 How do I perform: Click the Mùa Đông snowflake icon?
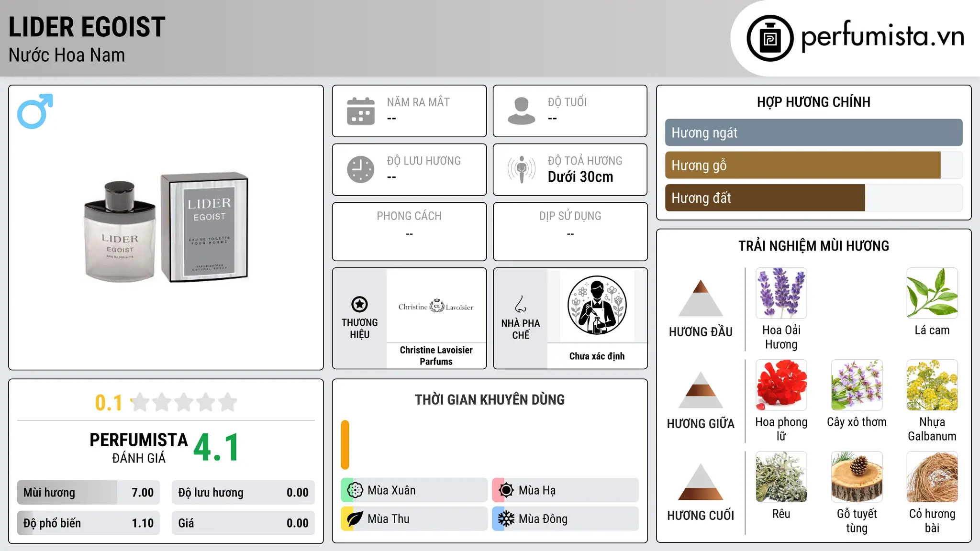coord(506,519)
